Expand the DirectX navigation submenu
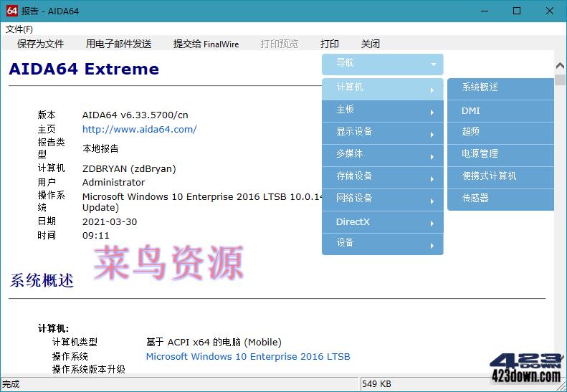 pos(383,222)
